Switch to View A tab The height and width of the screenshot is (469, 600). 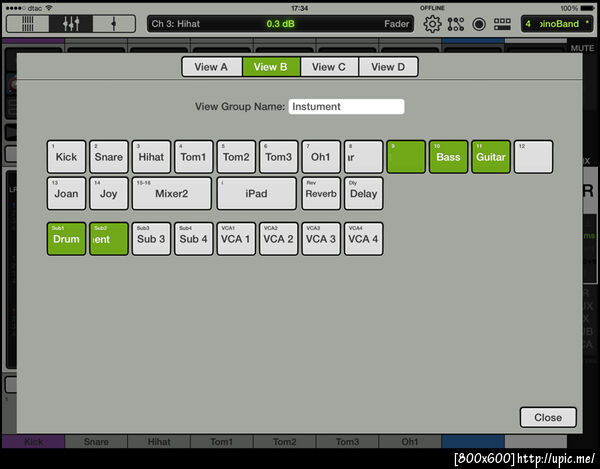[x=212, y=67]
